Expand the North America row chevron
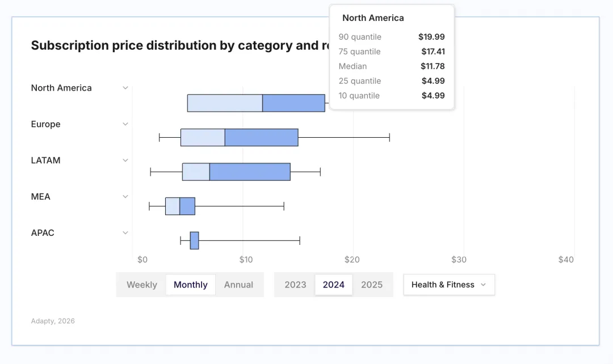The width and height of the screenshot is (613, 364). 125,88
